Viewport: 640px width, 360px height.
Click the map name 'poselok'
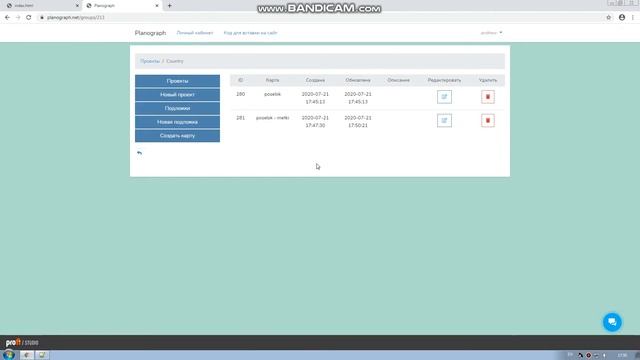point(272,94)
